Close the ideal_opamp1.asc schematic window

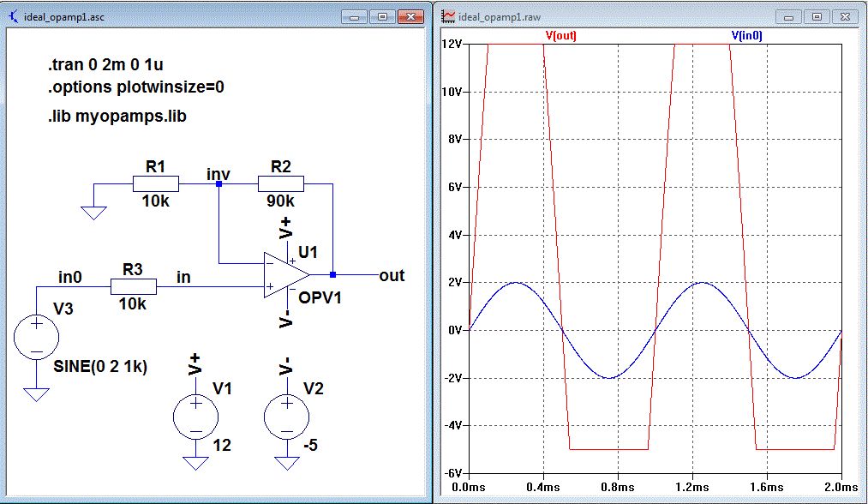pyautogui.click(x=410, y=17)
